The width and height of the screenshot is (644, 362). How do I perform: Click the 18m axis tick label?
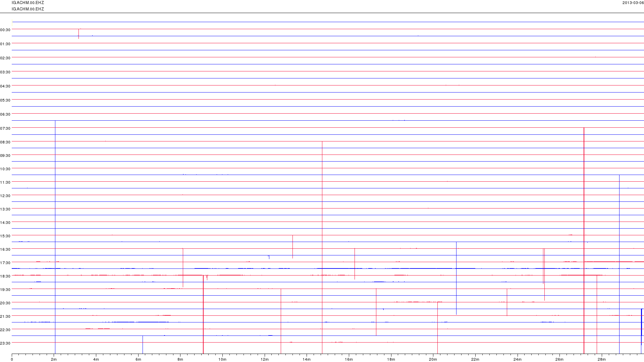(x=391, y=360)
